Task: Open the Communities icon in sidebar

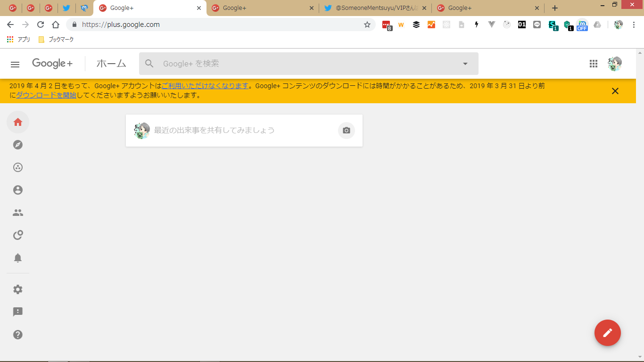Action: [18, 167]
